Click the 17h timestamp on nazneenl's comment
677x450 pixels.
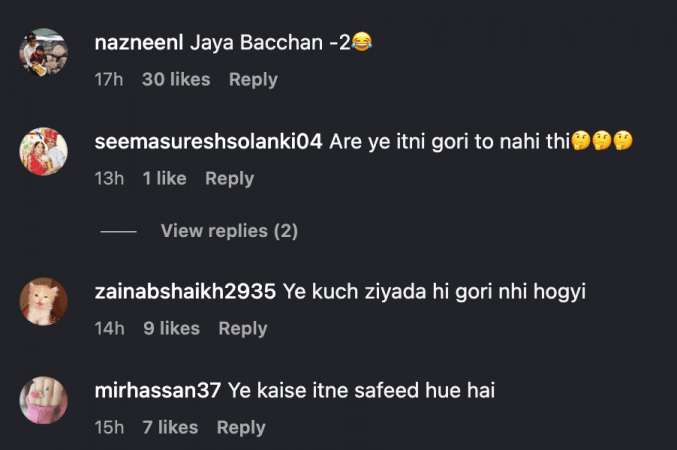point(108,79)
